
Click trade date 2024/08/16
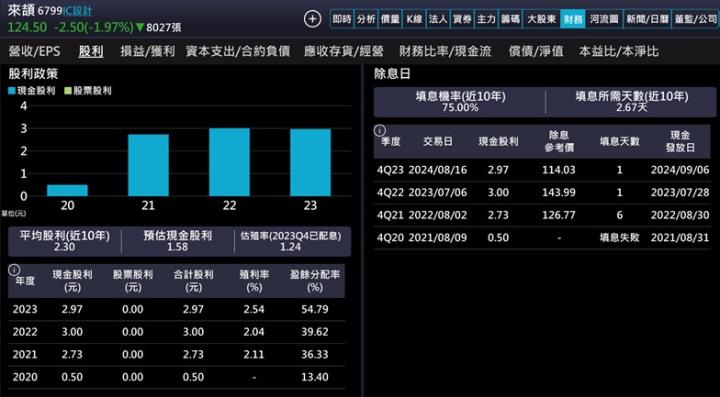click(x=438, y=170)
